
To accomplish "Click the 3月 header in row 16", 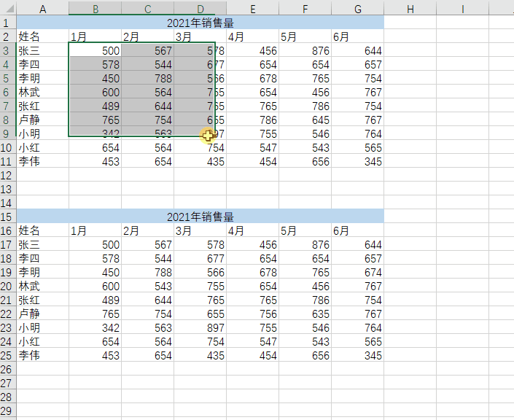I will (x=200, y=230).
